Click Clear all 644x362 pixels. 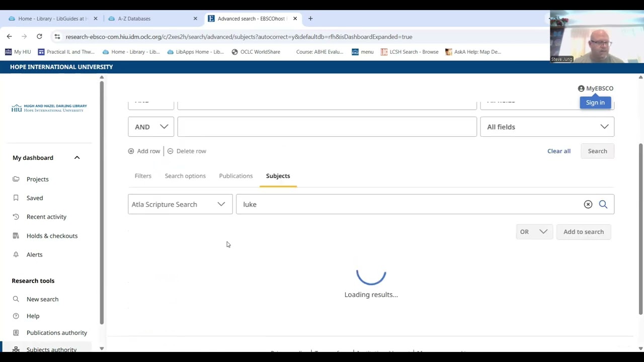[x=559, y=151]
